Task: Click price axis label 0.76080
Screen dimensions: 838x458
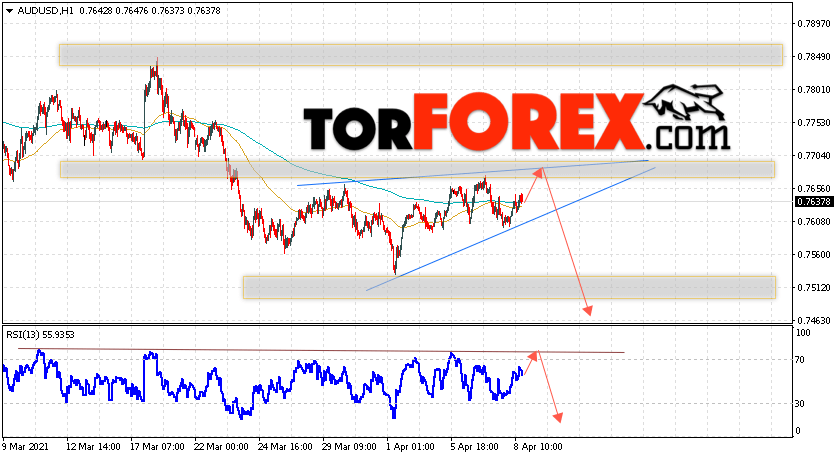Action: (814, 221)
